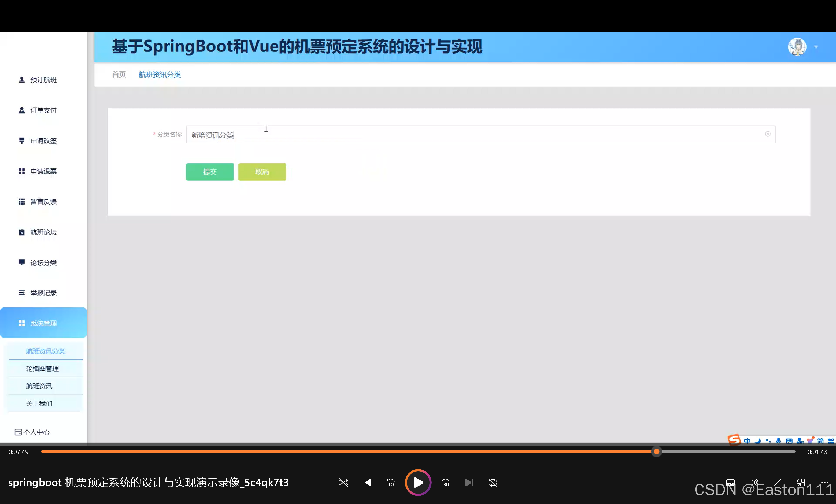This screenshot has width=836, height=504.
Task: Click the 订单支付 sidebar icon
Action: pyautogui.click(x=22, y=110)
